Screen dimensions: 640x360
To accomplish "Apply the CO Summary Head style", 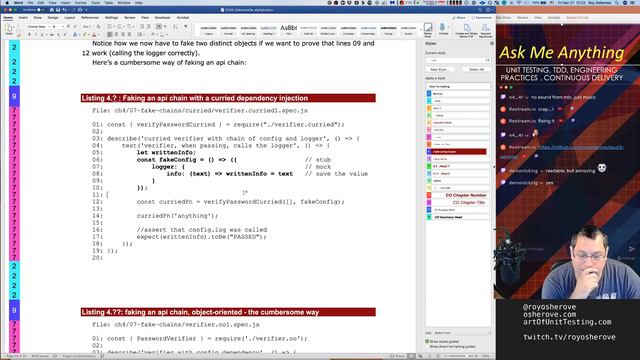I will coord(458,217).
